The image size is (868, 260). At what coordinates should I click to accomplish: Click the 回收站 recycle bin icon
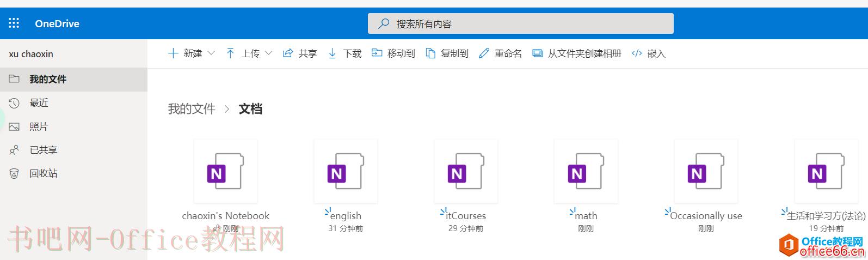14,173
